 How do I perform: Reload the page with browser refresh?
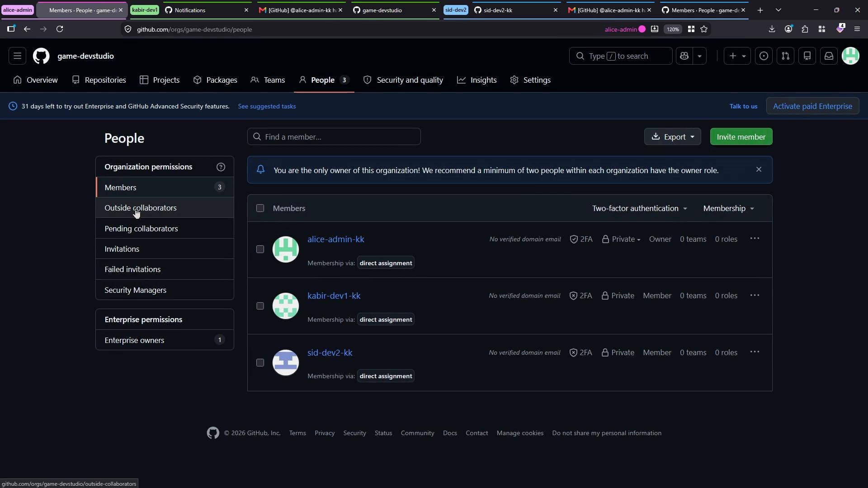point(60,29)
